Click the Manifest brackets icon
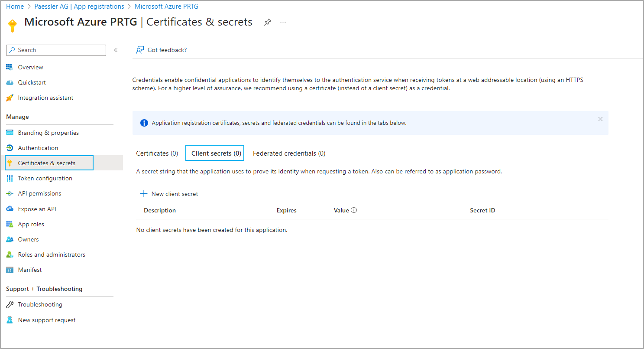The width and height of the screenshot is (644, 349). point(10,270)
